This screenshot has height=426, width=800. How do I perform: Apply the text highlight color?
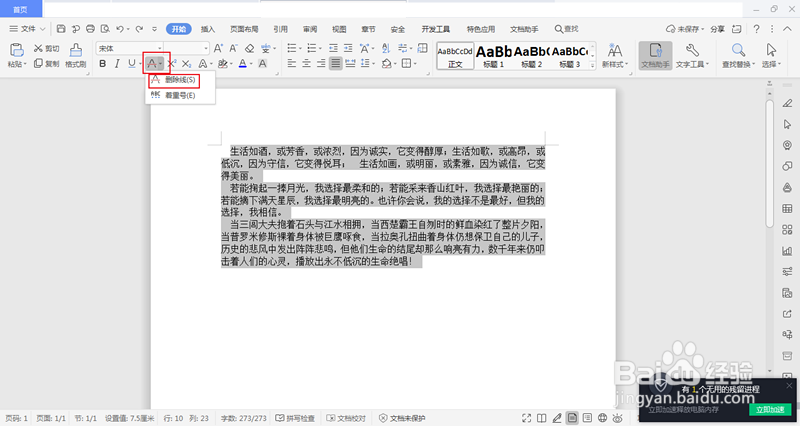222,64
